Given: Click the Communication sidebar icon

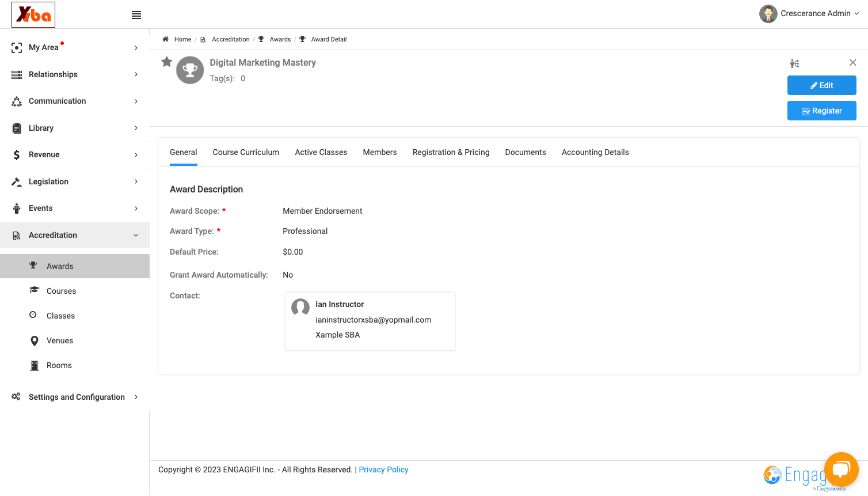Looking at the screenshot, I should (17, 101).
